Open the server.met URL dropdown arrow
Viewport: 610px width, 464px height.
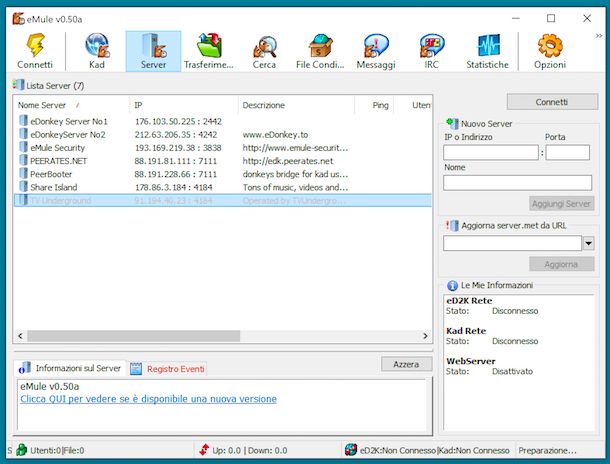(589, 243)
